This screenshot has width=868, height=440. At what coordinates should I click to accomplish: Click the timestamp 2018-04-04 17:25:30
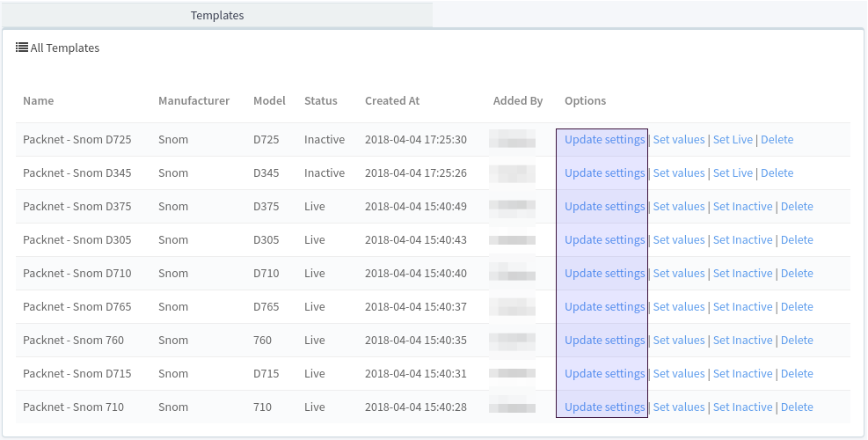[416, 140]
